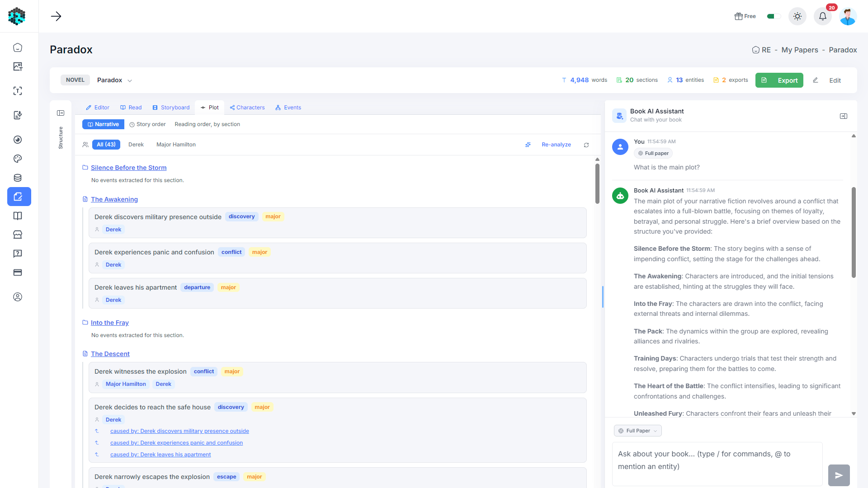Image resolution: width=868 pixels, height=488 pixels.
Task: Click the plot list vertical scrollbar
Action: [x=597, y=183]
